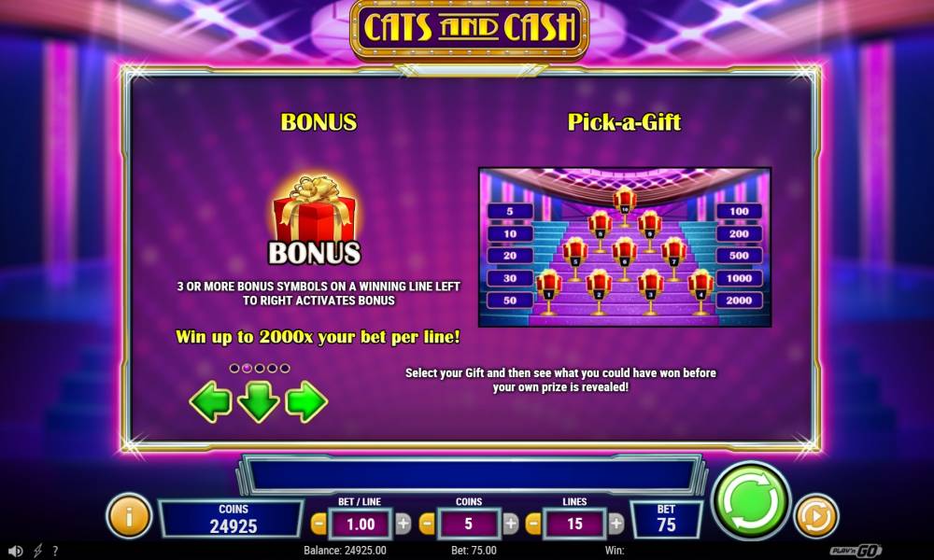Decrease the Coins value

click(x=427, y=525)
